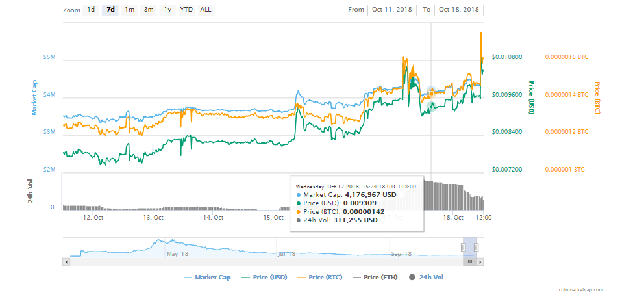644x297 pixels.
Task: Select the 1d zoom range
Action: [92, 10]
